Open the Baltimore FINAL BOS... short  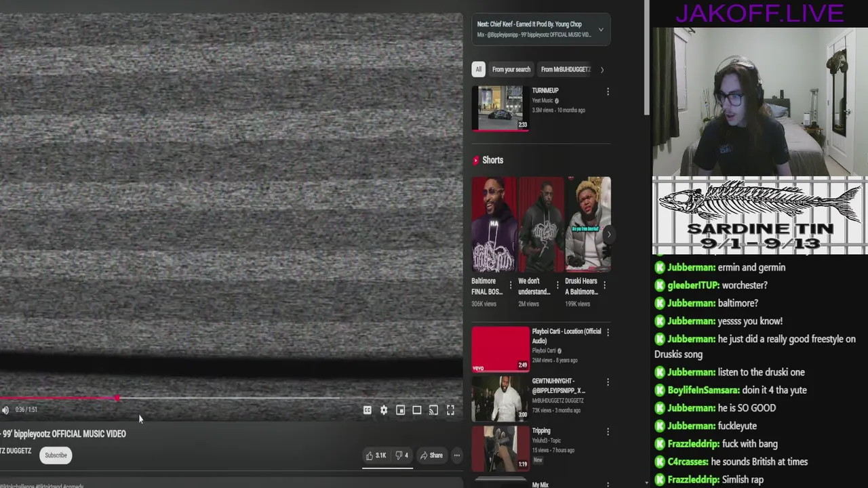494,224
